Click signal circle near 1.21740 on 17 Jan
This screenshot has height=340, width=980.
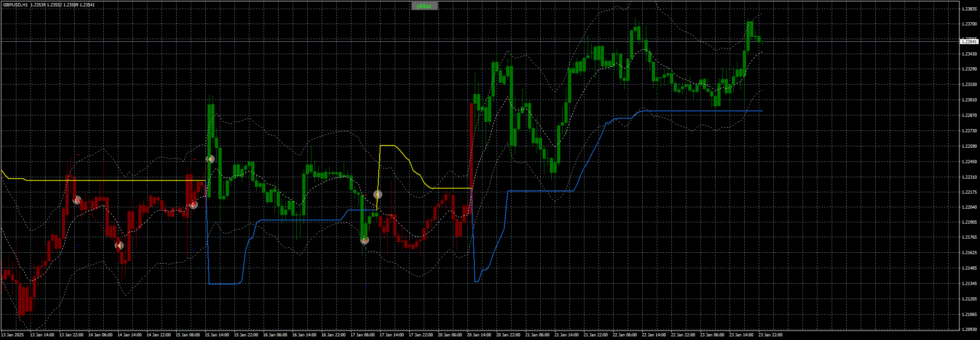point(364,240)
